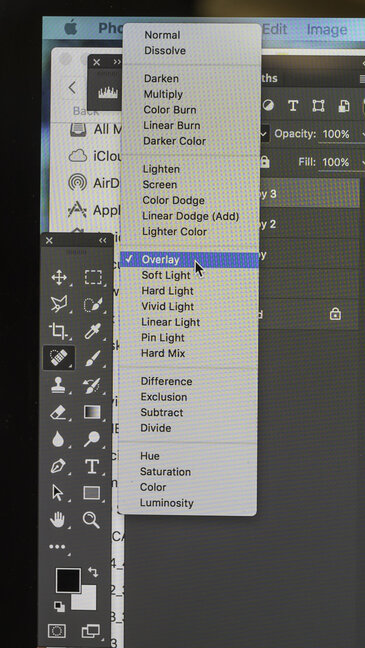Swap foreground and background colors
Screen dimensions: 365x648
click(93, 572)
